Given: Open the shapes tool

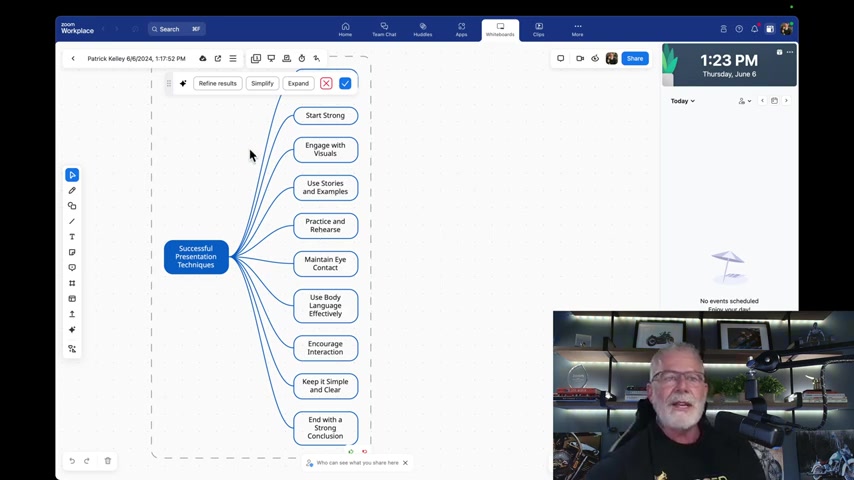Looking at the screenshot, I should point(72,206).
